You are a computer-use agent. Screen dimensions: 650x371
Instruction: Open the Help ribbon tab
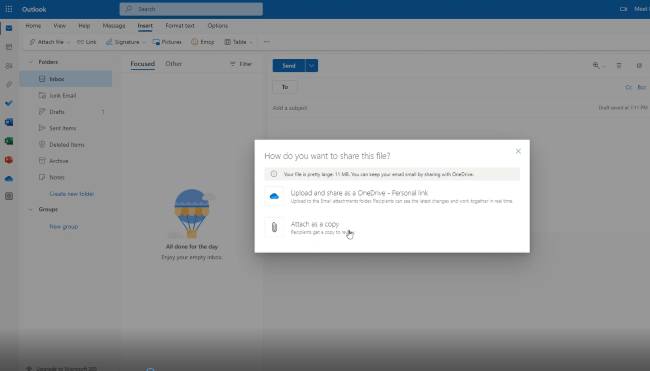[x=84, y=26]
